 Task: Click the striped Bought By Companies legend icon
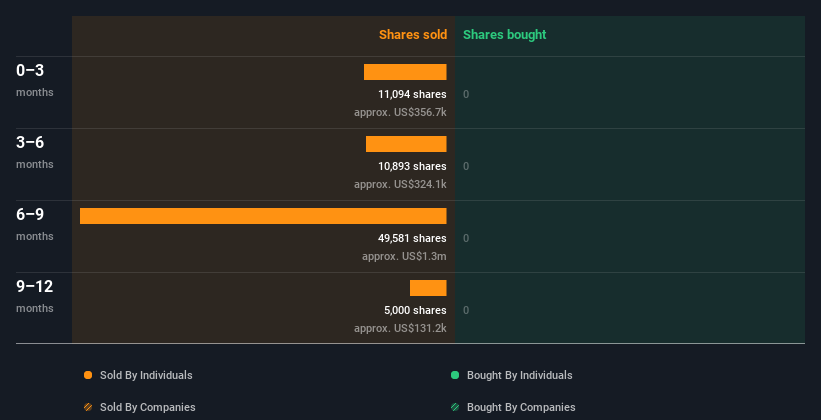click(x=455, y=407)
